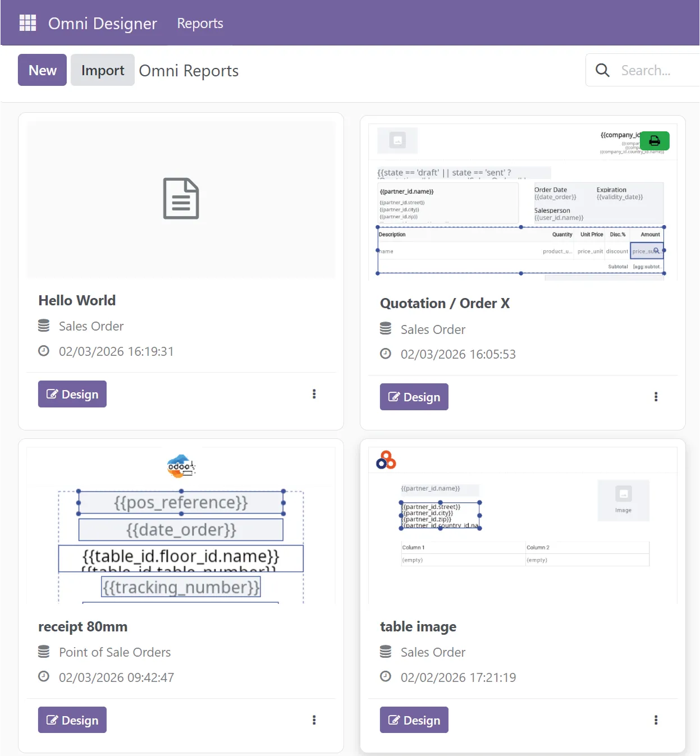The height and width of the screenshot is (756, 700).
Task: Click Design on the Hello World report
Action: [x=72, y=393]
